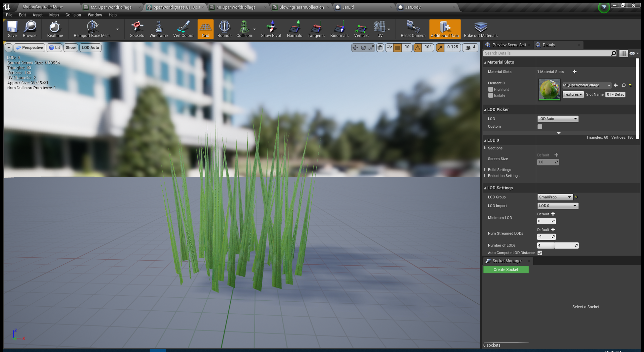The height and width of the screenshot is (352, 644).
Task: Toggle Additional Data display
Action: pos(445,29)
